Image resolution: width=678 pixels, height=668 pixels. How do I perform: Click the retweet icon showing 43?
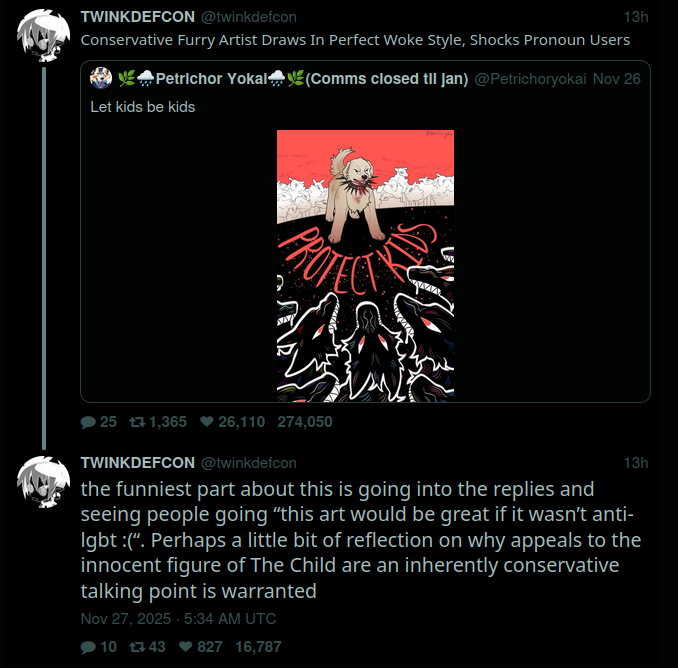click(136, 647)
